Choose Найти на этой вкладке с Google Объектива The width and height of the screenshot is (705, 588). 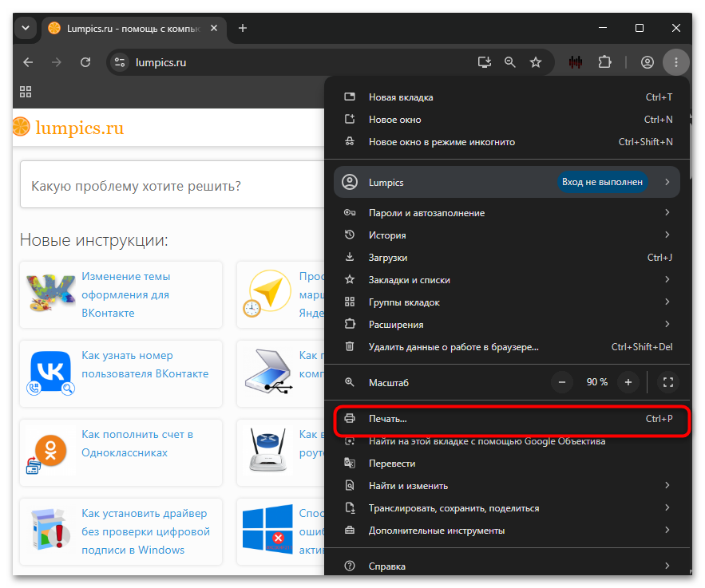click(x=507, y=441)
